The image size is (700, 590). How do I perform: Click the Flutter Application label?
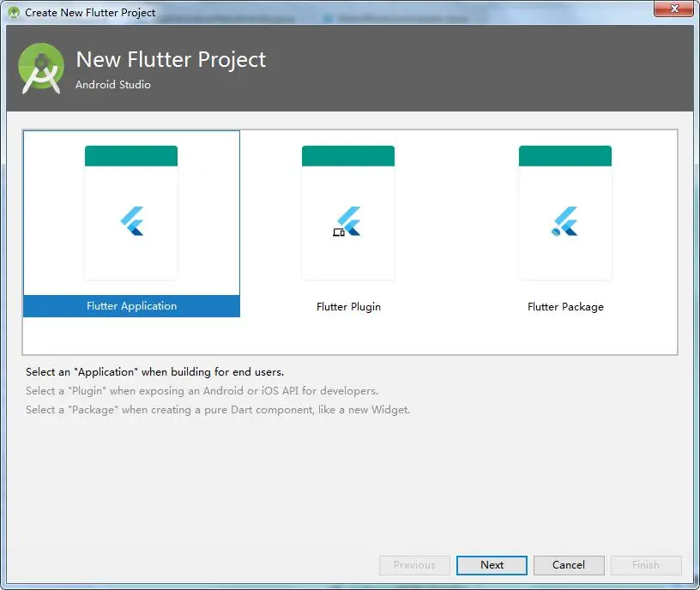[132, 306]
